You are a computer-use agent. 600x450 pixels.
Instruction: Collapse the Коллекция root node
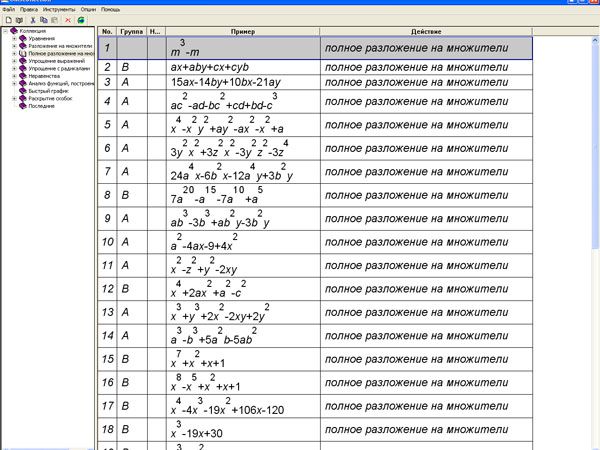[x=4, y=31]
